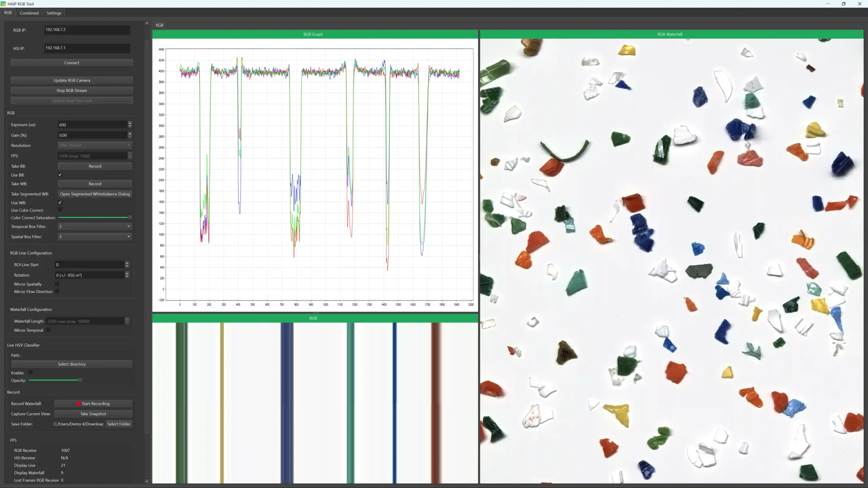Click left panel scroll-down arrow
Viewport: 868px width, 488px height.
tap(147, 481)
